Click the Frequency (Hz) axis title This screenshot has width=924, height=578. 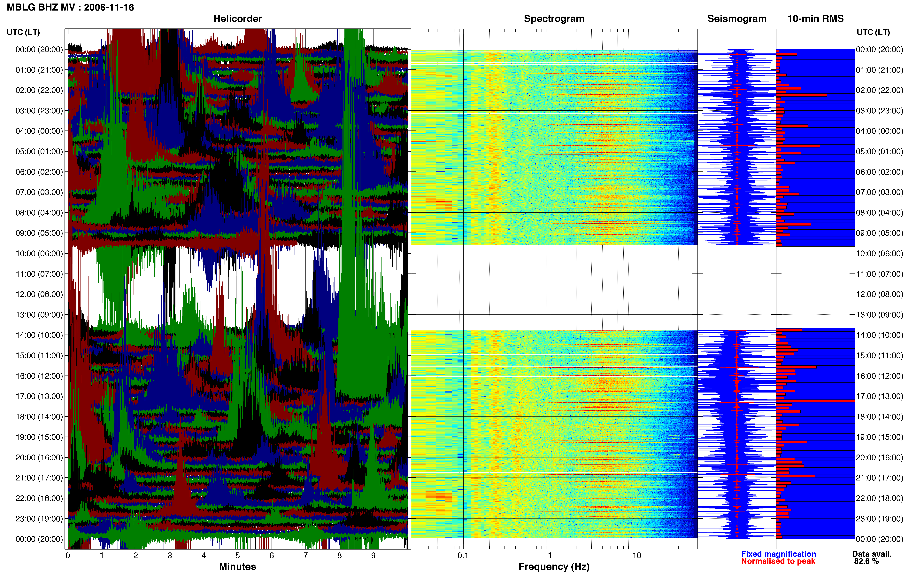pyautogui.click(x=554, y=566)
